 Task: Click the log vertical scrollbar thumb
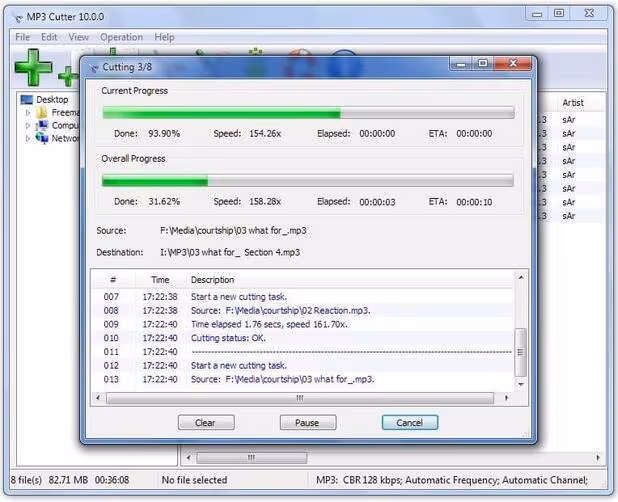(x=521, y=352)
